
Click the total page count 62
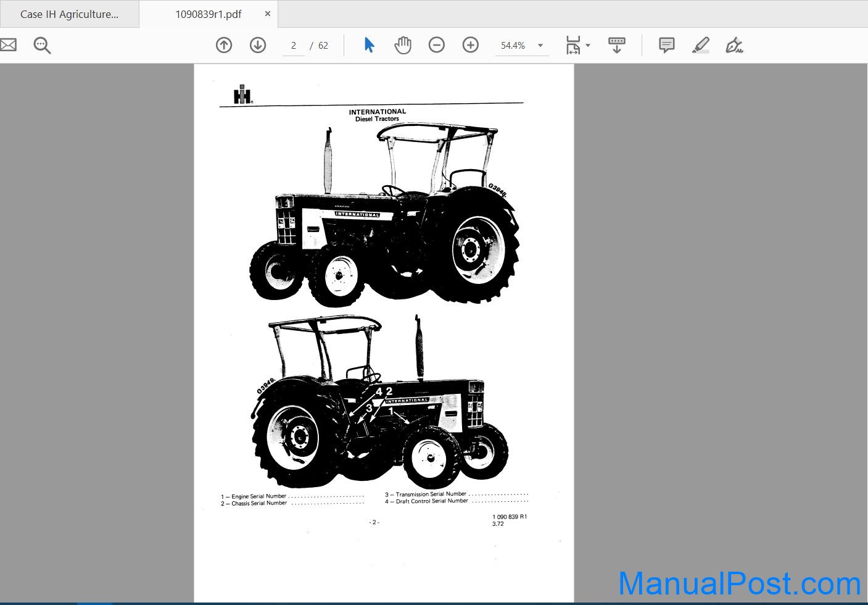(x=323, y=46)
